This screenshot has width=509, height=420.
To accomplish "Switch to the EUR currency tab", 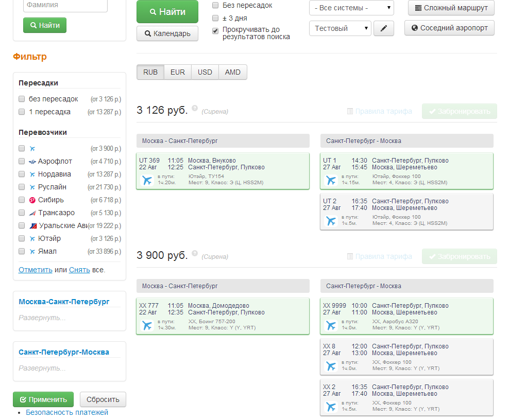I will click(x=178, y=72).
